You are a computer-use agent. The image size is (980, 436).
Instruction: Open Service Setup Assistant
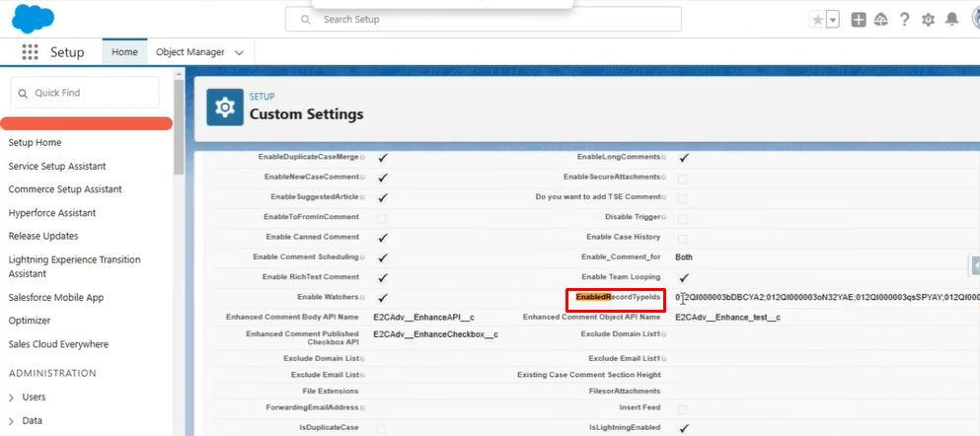tap(57, 166)
